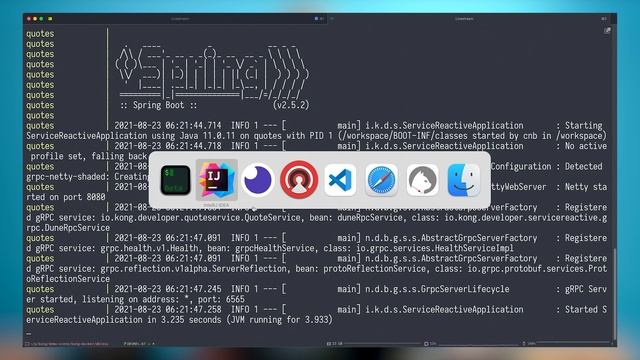The image size is (640, 360).
Task: Click the '06:21:44.714' timestamp
Action: [x=193, y=126]
